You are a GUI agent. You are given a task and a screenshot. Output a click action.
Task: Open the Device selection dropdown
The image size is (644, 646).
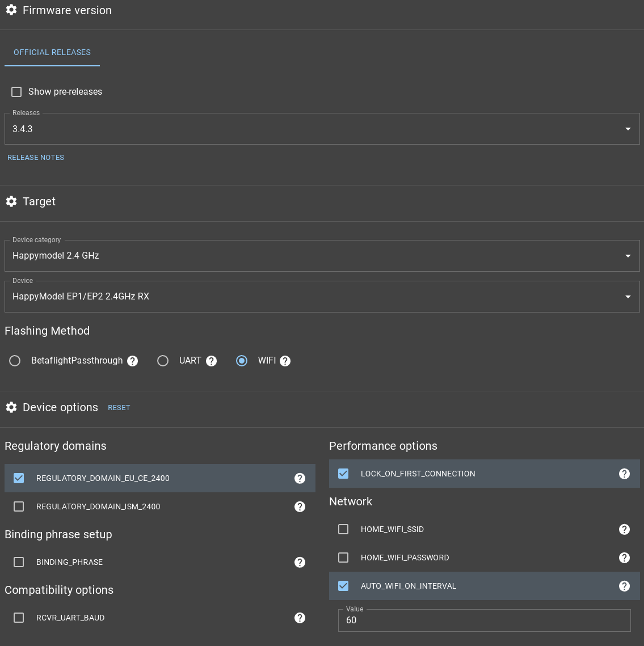[x=322, y=297]
